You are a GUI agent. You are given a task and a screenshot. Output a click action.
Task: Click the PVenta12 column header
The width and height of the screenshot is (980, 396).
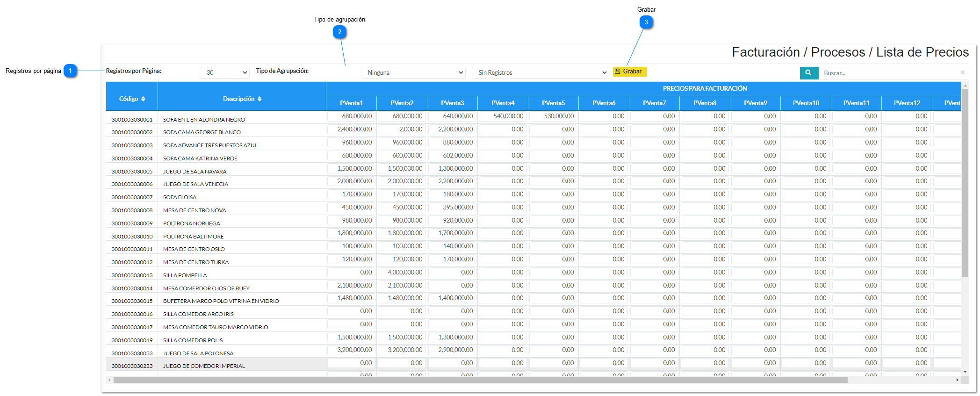pyautogui.click(x=907, y=103)
